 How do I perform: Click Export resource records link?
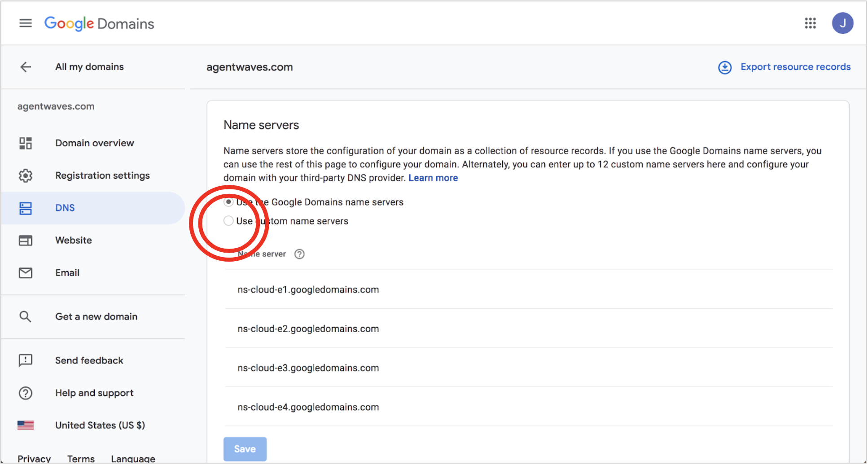tap(795, 67)
